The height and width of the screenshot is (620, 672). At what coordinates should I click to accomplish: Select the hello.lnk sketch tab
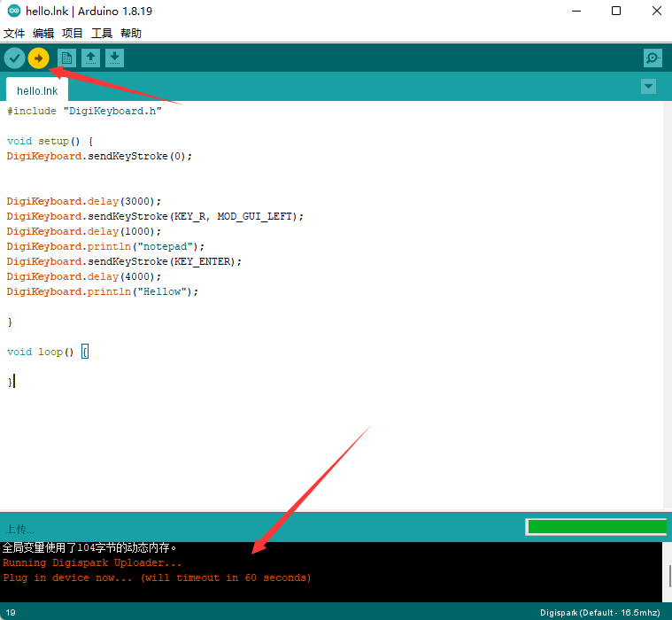click(x=37, y=90)
